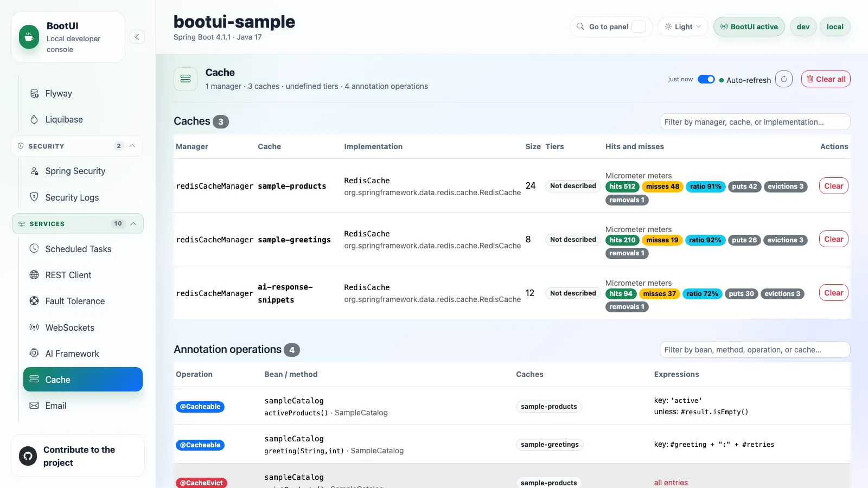Click the search magnifier in Go to panel
Image resolution: width=868 pixels, height=488 pixels.
click(580, 27)
